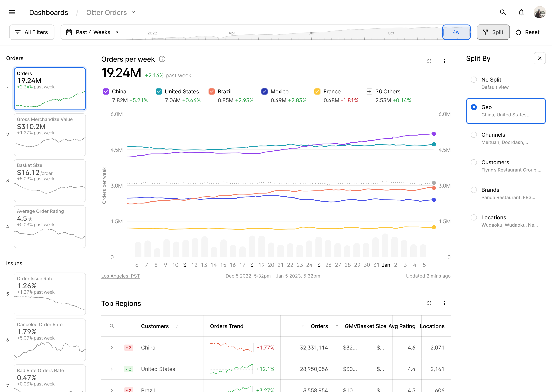The height and width of the screenshot is (392, 552).
Task: Select the Gross Merchandize Value metric card
Action: tap(50, 134)
